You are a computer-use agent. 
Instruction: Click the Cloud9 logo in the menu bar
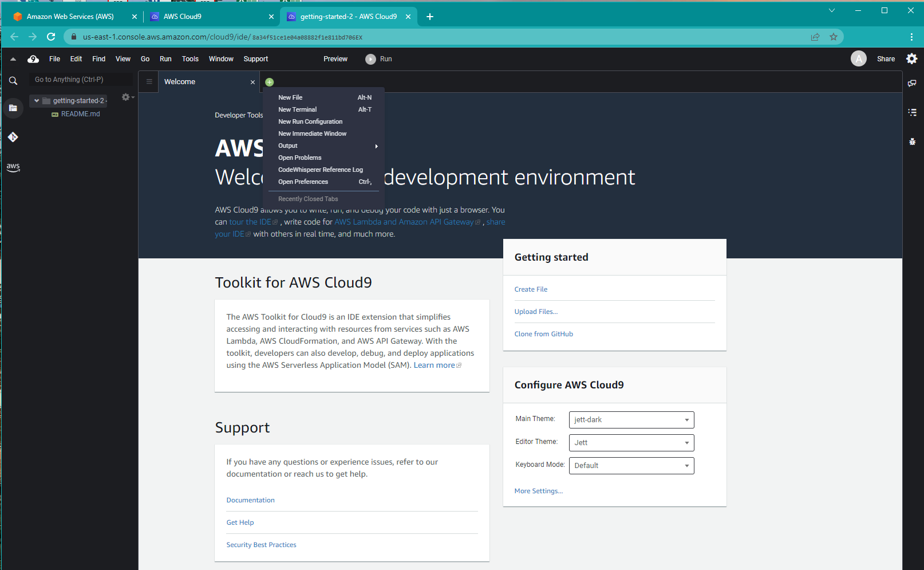point(33,58)
